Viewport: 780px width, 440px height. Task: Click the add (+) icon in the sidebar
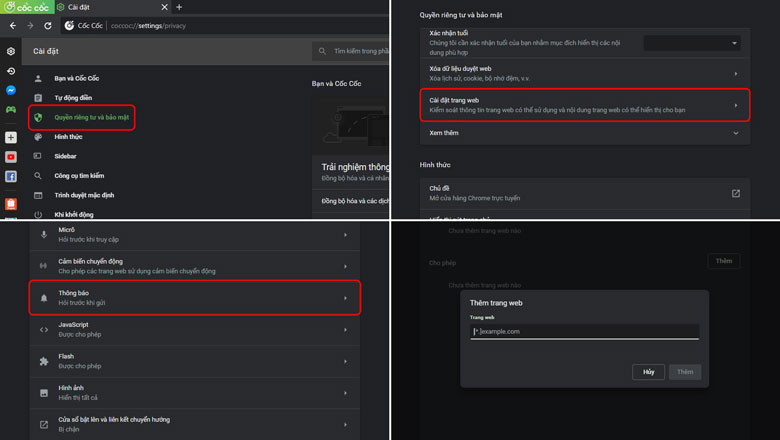point(10,137)
